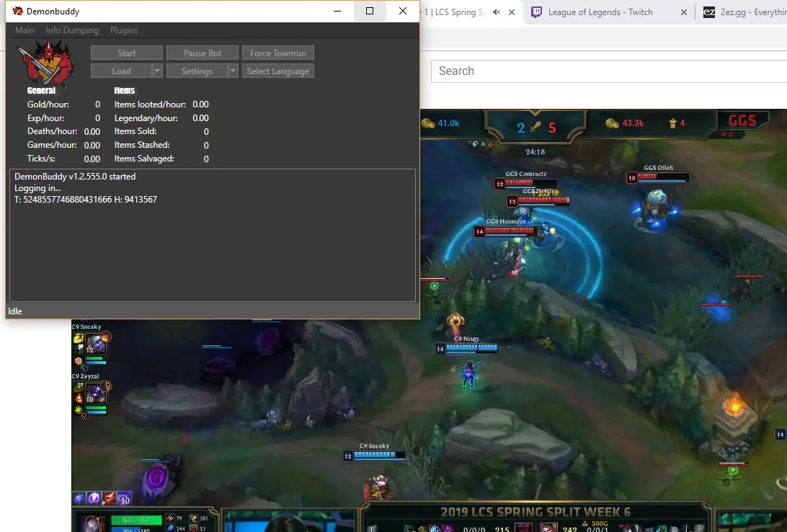The height and width of the screenshot is (532, 787).
Task: Click the Gold/hour label
Action: (x=48, y=105)
